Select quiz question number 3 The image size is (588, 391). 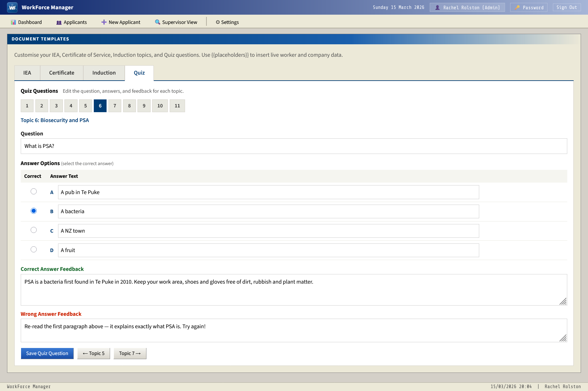click(x=56, y=105)
